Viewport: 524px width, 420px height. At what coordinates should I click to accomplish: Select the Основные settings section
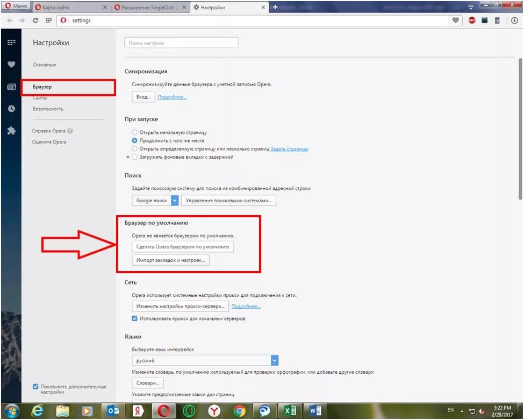click(x=44, y=65)
